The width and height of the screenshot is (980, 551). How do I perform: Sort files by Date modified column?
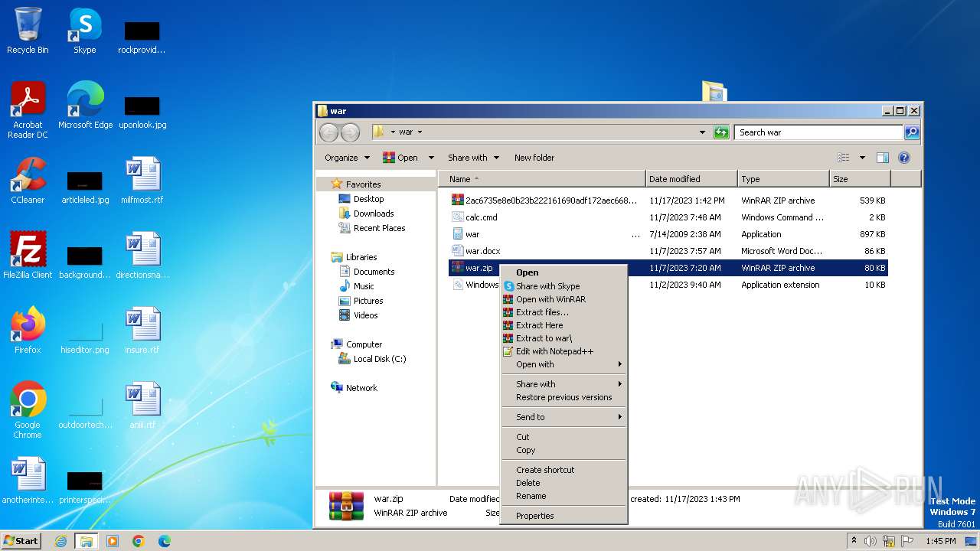(691, 179)
